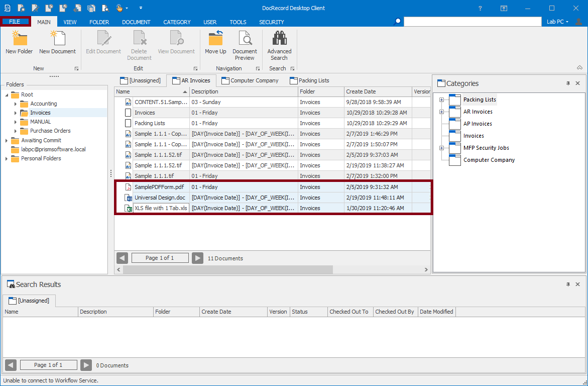Pin the Categories panel
Image resolution: width=588 pixels, height=386 pixels.
pos(568,83)
